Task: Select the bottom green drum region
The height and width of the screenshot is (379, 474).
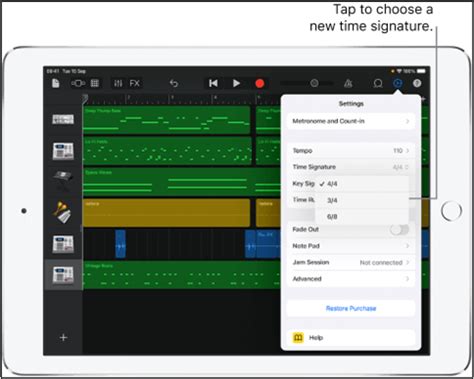Action: (182, 275)
